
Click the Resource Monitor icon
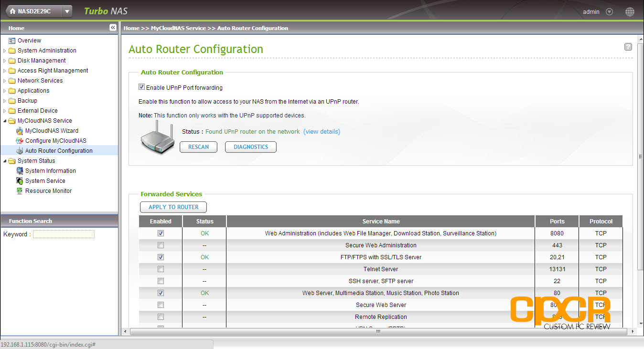point(20,191)
